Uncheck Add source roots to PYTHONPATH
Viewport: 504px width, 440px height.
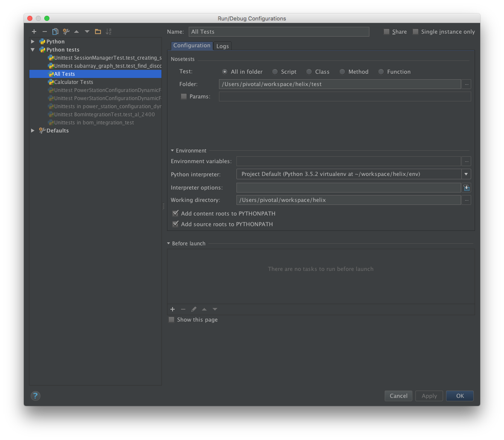(x=176, y=224)
